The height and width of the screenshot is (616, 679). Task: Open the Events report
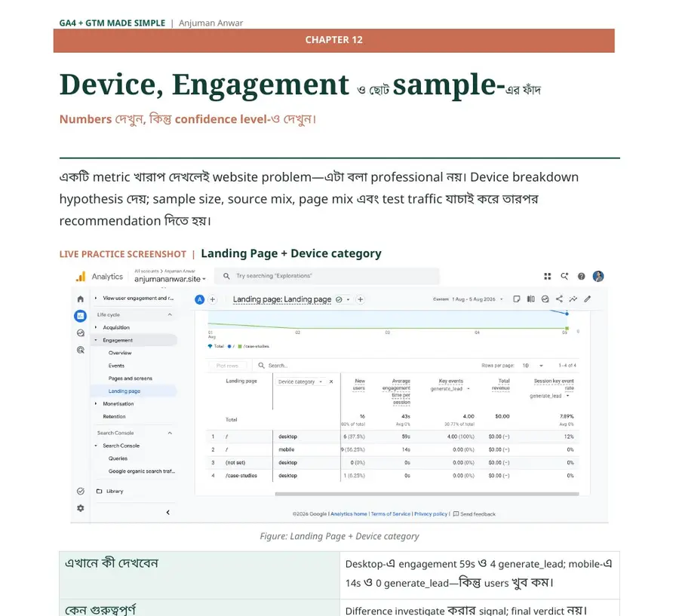[x=116, y=366]
